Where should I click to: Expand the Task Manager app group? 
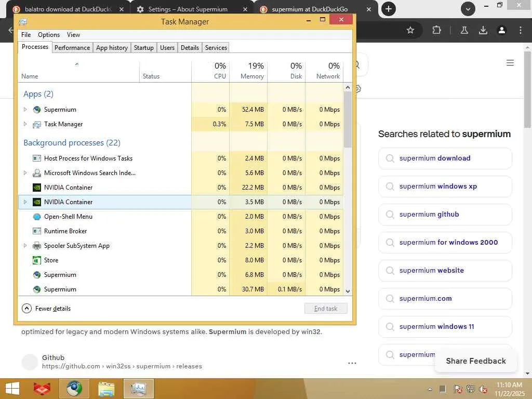pyautogui.click(x=25, y=124)
